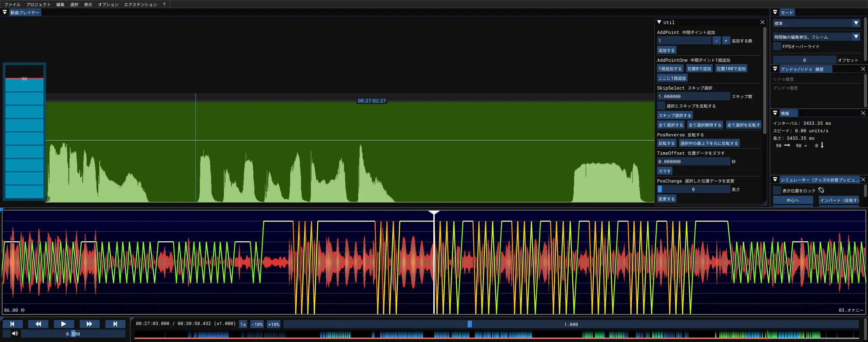Close the シミュレーター panel

click(863, 179)
